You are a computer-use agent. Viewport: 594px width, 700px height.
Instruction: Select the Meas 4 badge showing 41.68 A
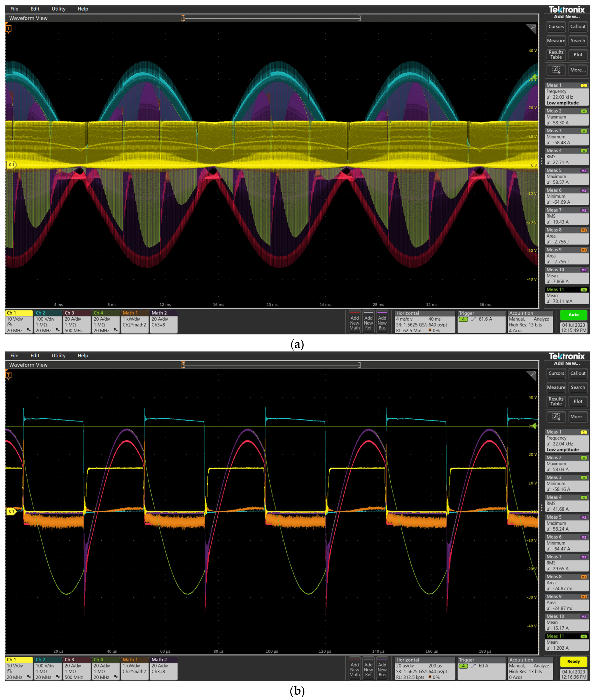coord(567,503)
